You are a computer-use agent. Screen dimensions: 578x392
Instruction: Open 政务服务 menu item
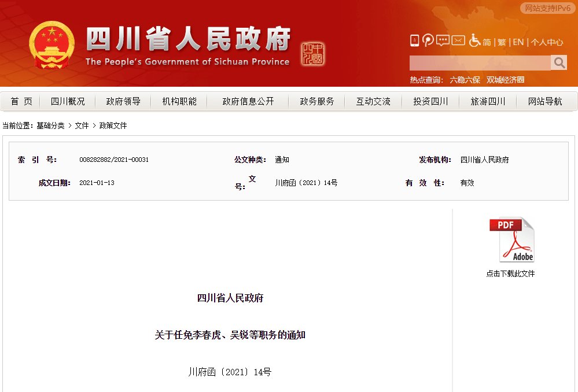coord(317,101)
